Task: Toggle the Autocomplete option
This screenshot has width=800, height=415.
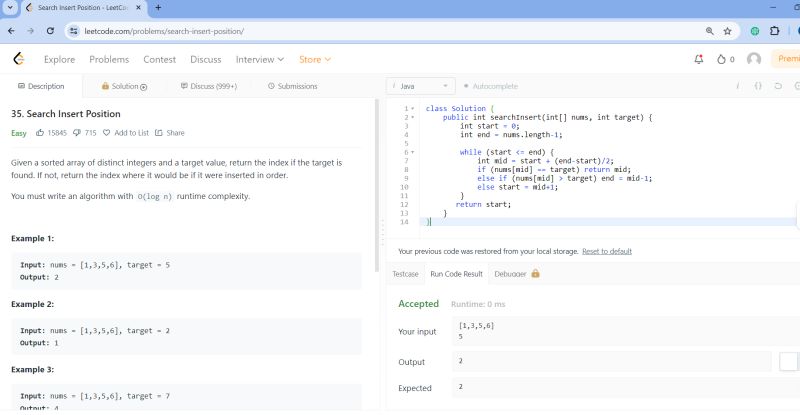Action: coord(489,86)
